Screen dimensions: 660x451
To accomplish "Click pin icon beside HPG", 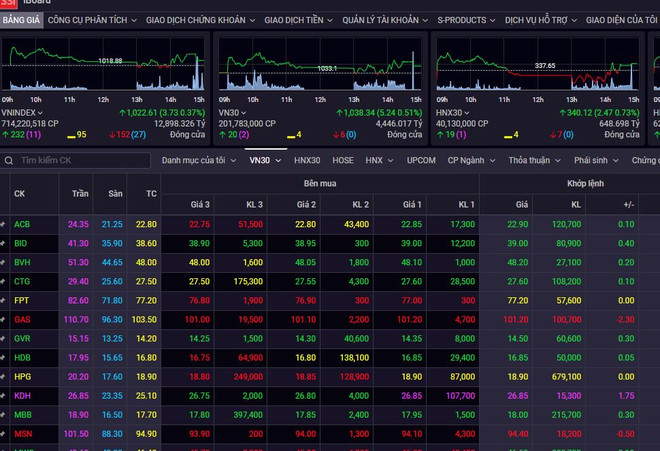I will coord(5,376).
